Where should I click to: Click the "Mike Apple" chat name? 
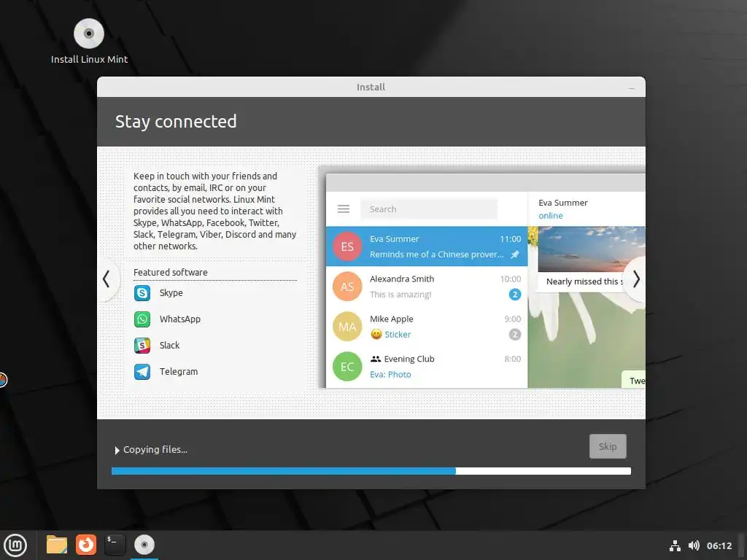pos(392,319)
